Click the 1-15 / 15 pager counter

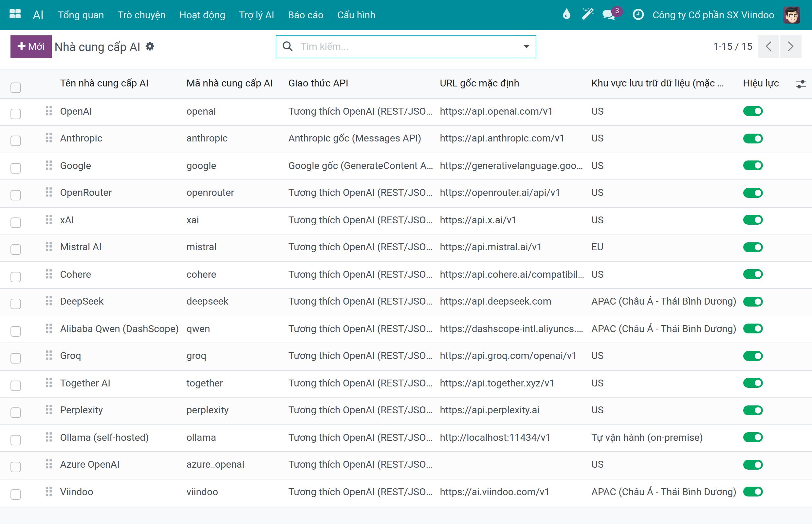click(x=732, y=46)
